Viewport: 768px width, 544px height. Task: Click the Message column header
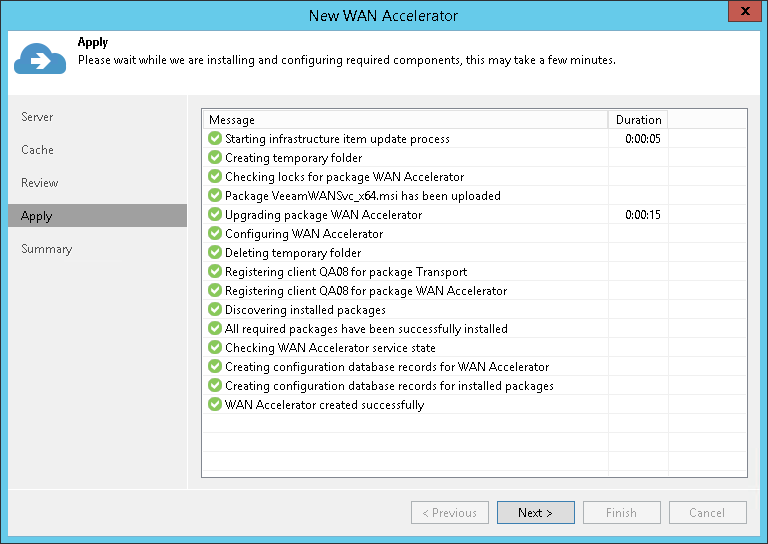point(232,120)
